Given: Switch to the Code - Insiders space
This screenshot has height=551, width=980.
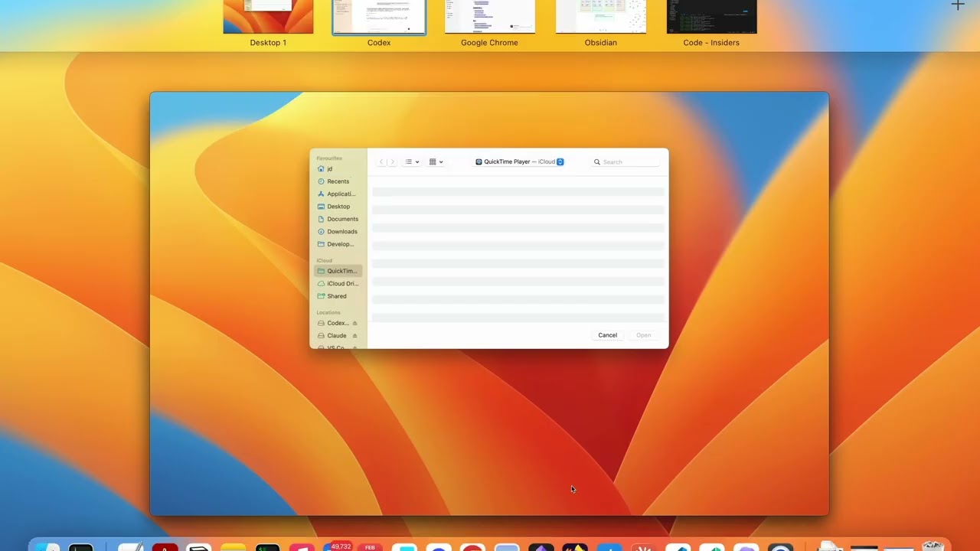Looking at the screenshot, I should (x=712, y=17).
